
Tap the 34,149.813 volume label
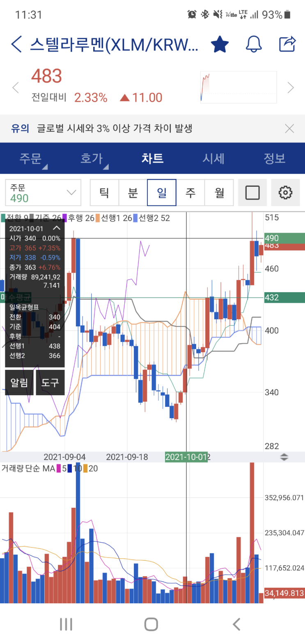tap(284, 593)
